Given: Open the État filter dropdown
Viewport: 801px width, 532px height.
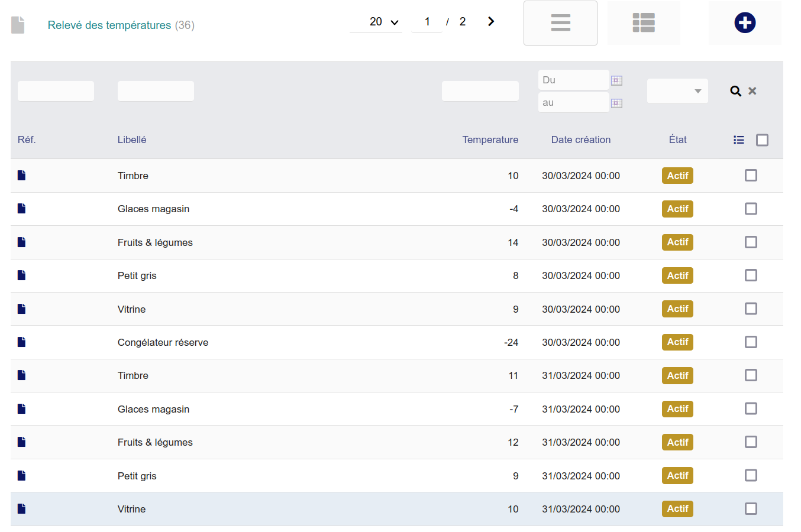Looking at the screenshot, I should point(677,91).
